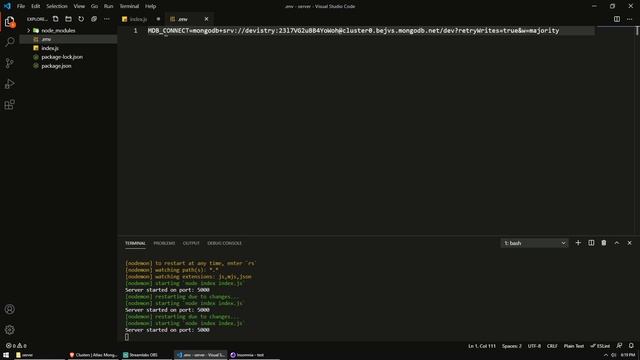This screenshot has width=640, height=360.
Task: Add a new terminal with plus icon
Action: [x=578, y=243]
